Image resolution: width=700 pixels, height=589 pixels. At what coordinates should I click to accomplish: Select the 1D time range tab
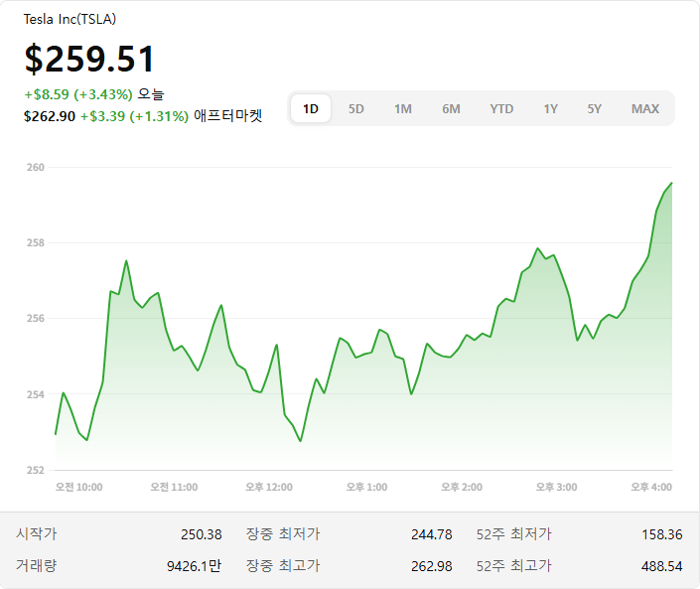[x=311, y=108]
